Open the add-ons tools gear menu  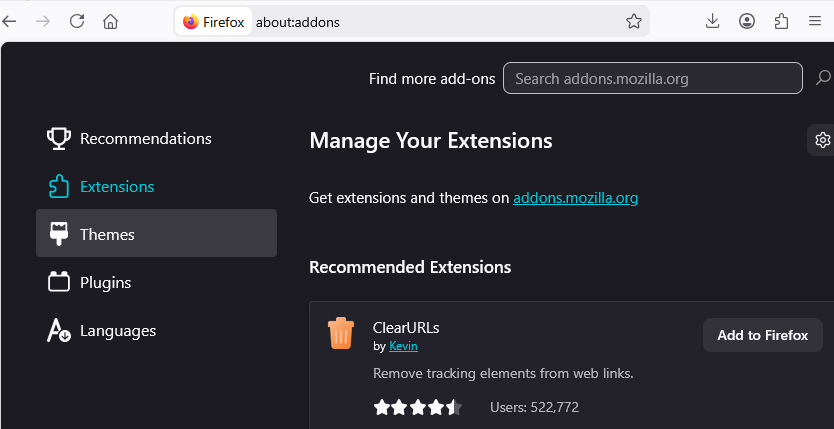822,140
